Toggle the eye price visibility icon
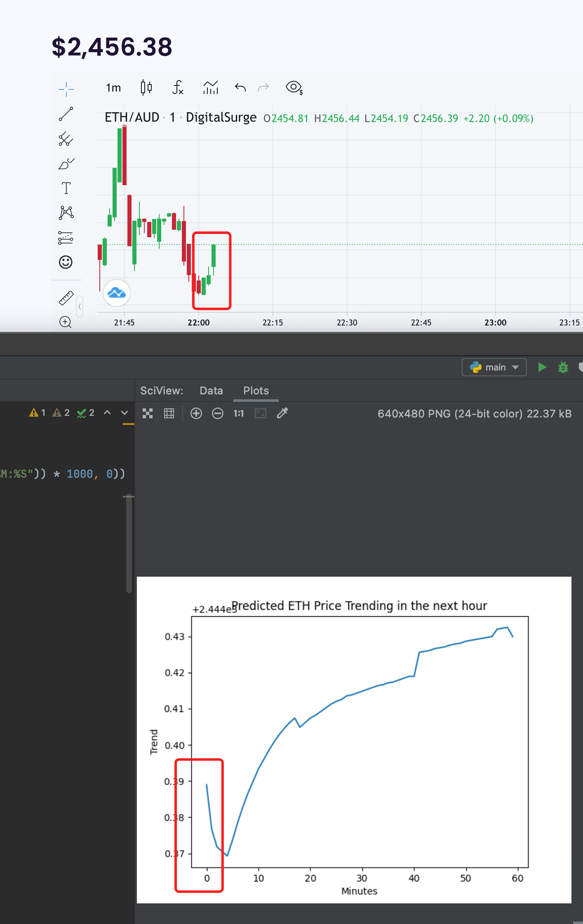The height and width of the screenshot is (924, 583). coord(294,87)
